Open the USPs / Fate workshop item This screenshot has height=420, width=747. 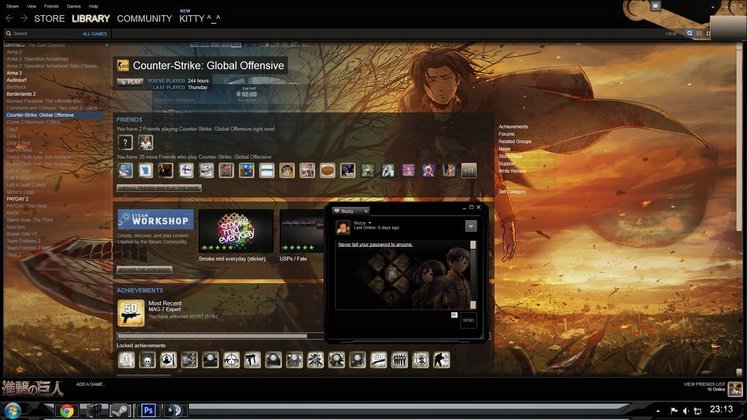click(303, 231)
